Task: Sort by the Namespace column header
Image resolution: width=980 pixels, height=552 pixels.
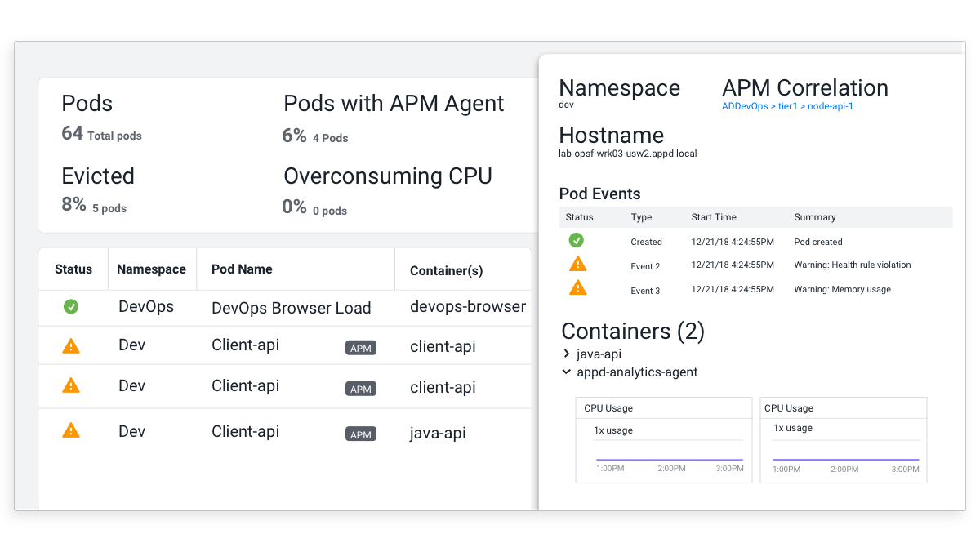Action: pyautogui.click(x=151, y=269)
